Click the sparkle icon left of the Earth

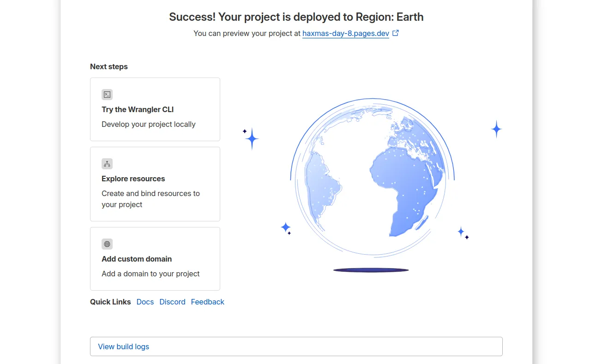click(251, 138)
